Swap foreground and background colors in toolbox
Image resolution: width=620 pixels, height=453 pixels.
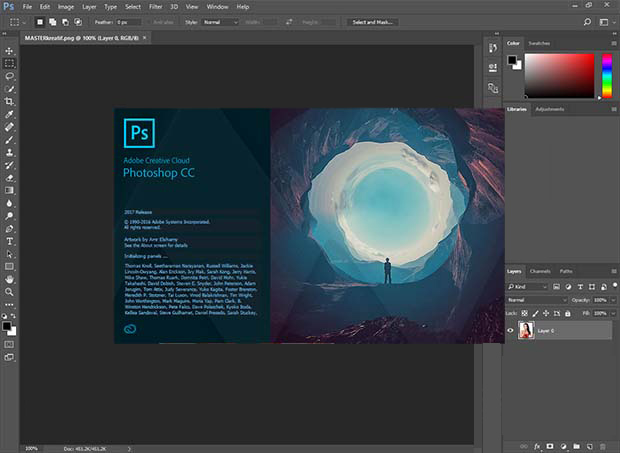click(x=13, y=316)
